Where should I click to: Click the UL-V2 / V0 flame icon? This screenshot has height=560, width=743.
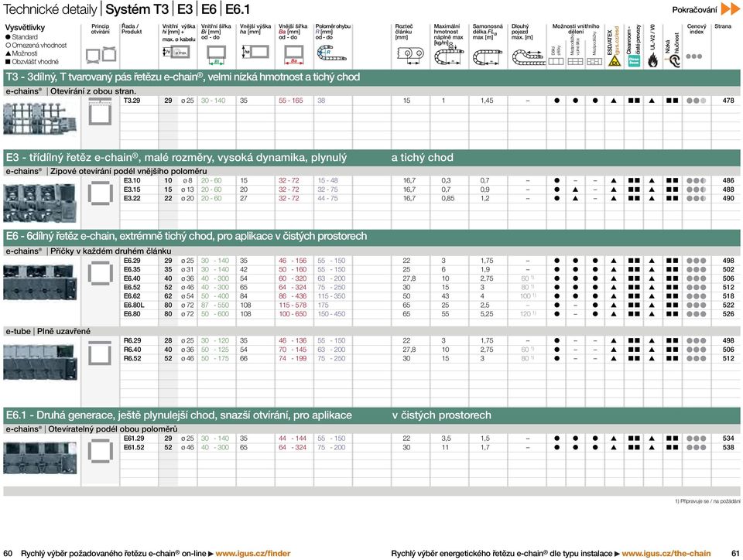click(652, 60)
